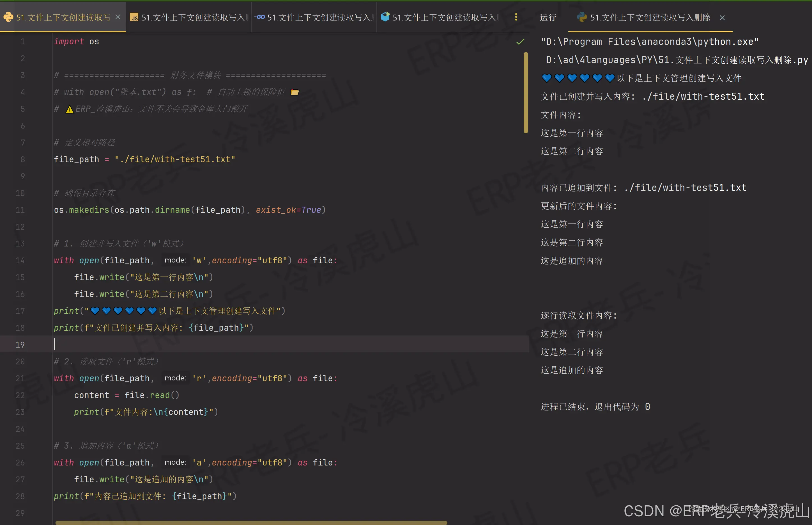
Task: Click '内容已追加到文件' console line
Action: click(x=643, y=188)
